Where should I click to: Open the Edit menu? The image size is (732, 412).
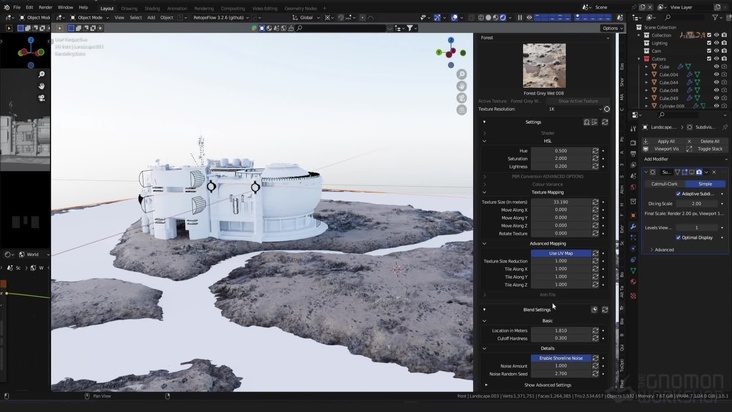(x=29, y=7)
